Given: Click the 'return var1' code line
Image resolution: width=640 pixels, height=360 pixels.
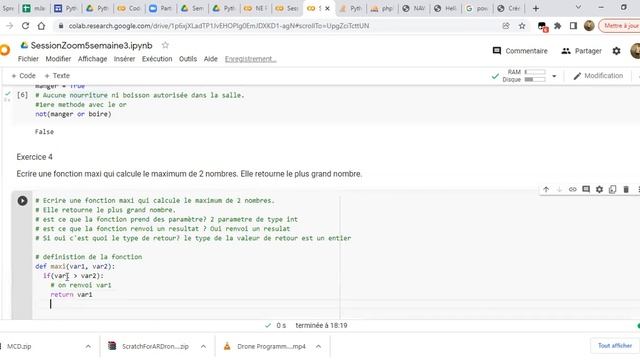Looking at the screenshot, I should click(71, 295).
